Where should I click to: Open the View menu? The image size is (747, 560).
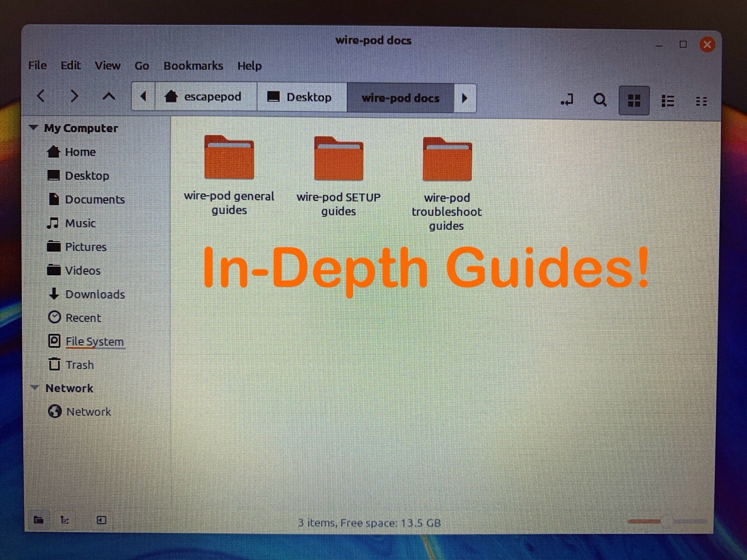coord(107,65)
